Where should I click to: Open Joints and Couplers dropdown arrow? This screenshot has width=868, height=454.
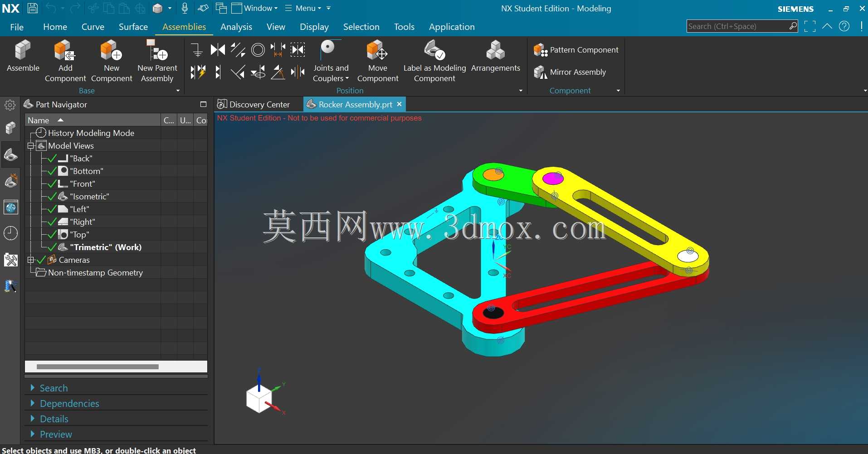(347, 78)
